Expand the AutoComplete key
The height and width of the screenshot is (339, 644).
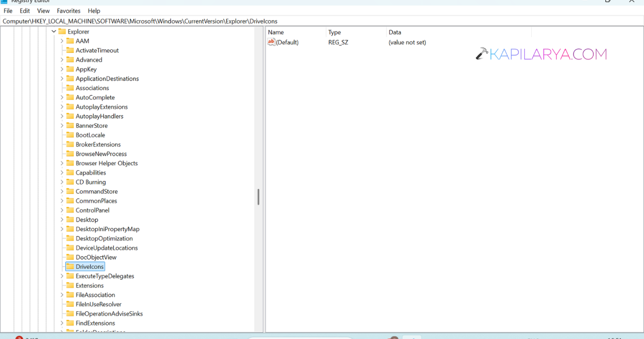point(62,98)
